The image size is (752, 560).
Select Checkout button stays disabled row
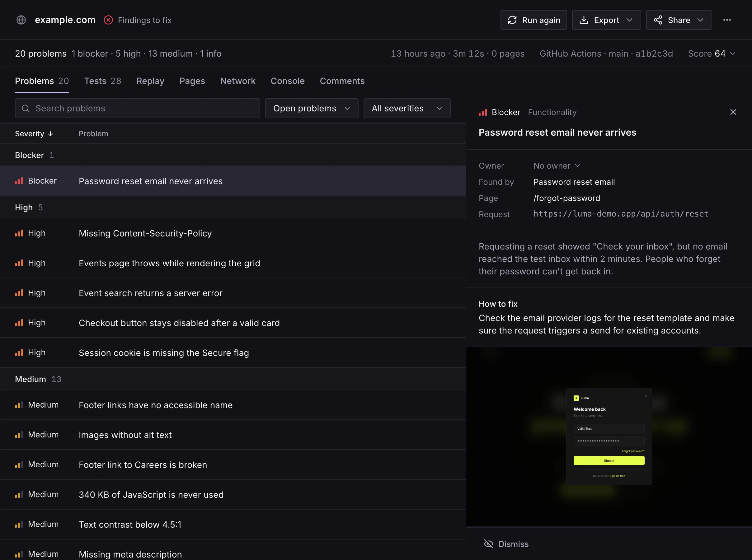click(x=233, y=323)
